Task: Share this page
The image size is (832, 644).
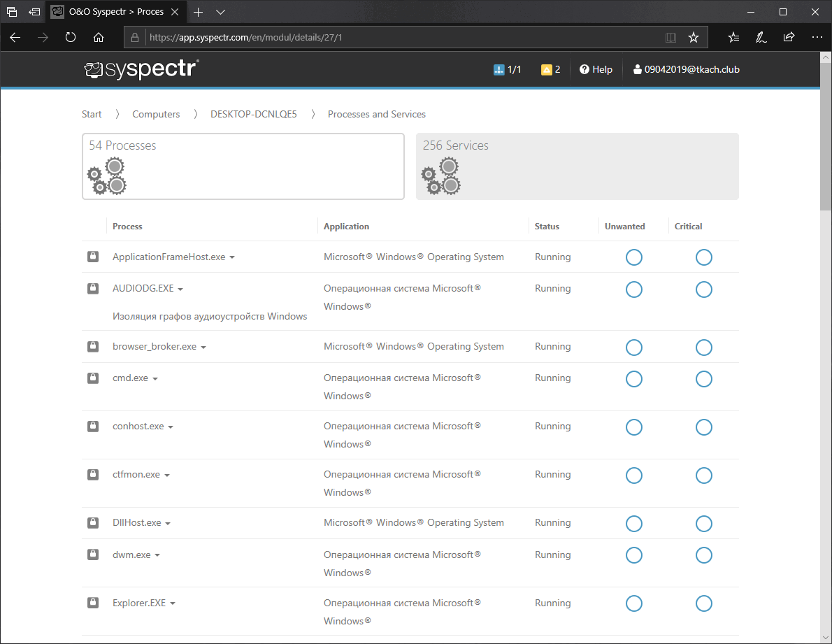Action: tap(789, 37)
